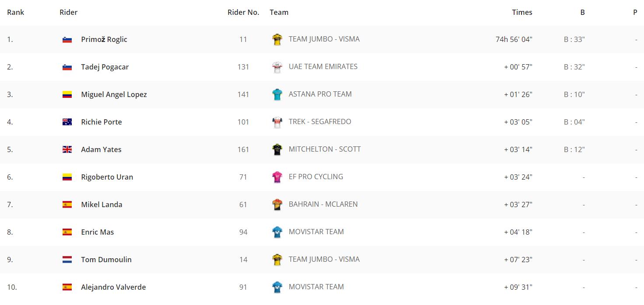Click the Mitchelton-Scott jersey icon
This screenshot has width=644, height=305.
277,149
